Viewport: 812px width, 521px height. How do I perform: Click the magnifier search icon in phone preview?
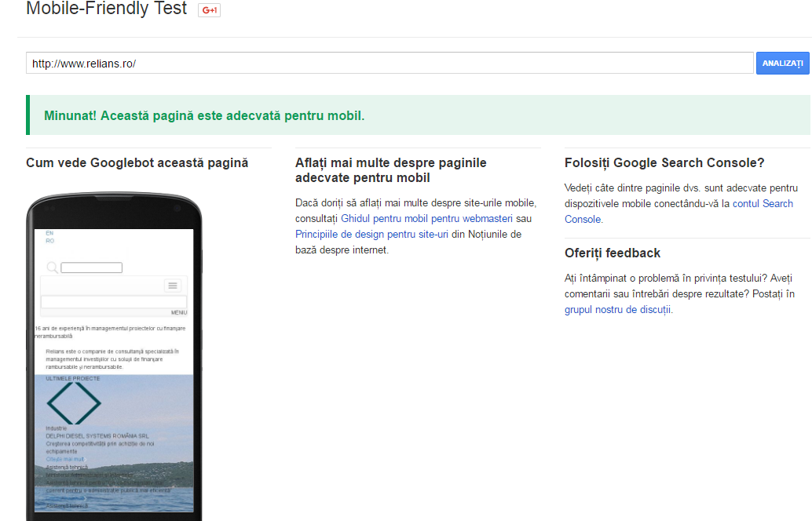pos(53,267)
